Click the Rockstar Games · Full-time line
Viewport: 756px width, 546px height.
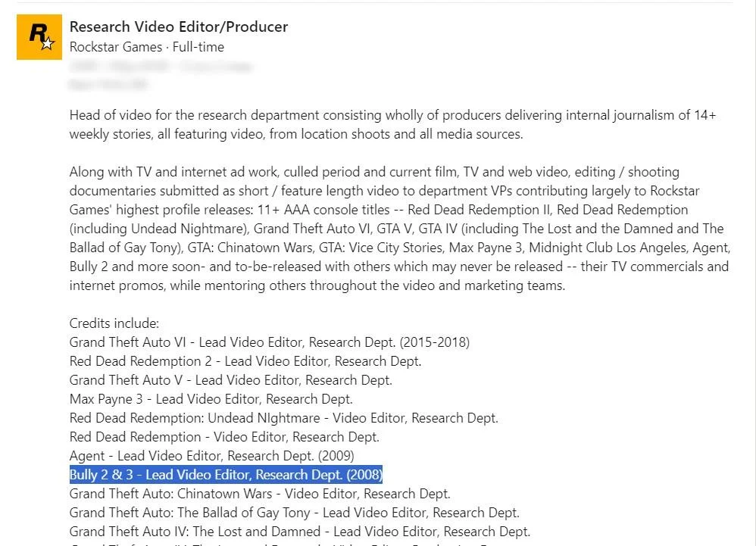(146, 47)
